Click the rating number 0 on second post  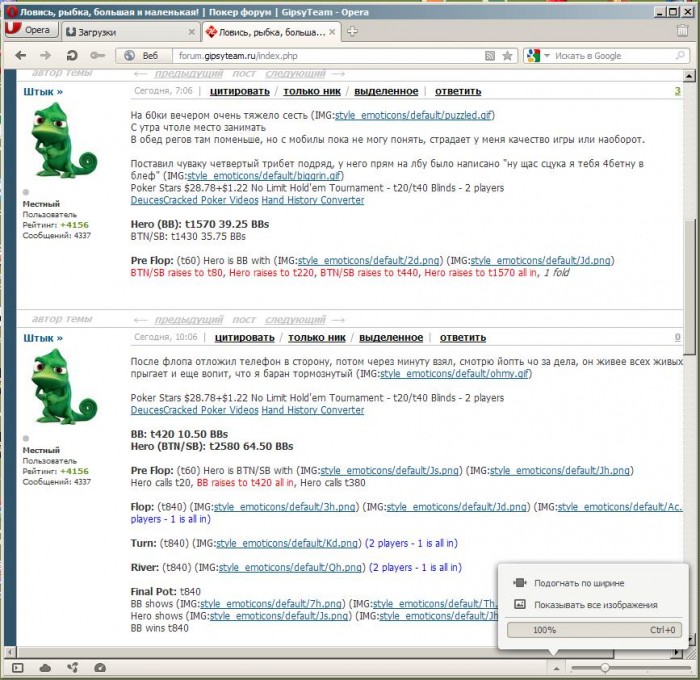[677, 338]
